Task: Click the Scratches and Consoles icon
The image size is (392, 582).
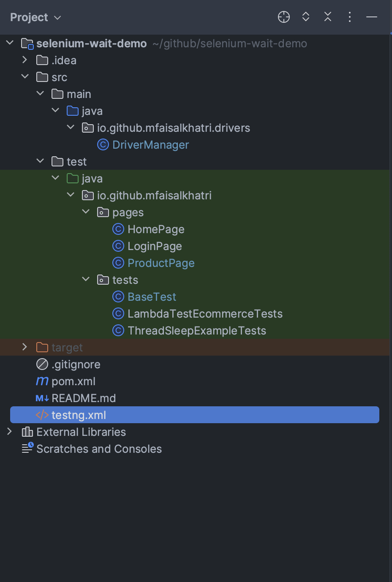Action: coord(27,449)
